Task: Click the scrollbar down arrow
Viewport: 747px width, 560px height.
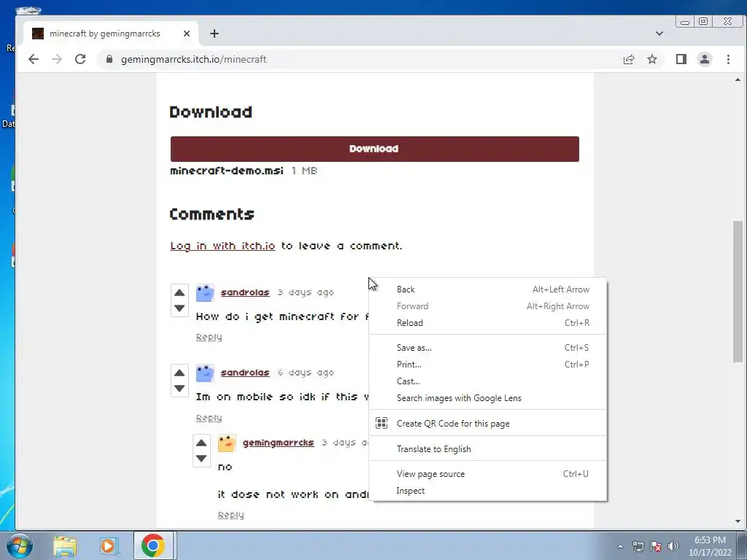Action: pos(738,521)
